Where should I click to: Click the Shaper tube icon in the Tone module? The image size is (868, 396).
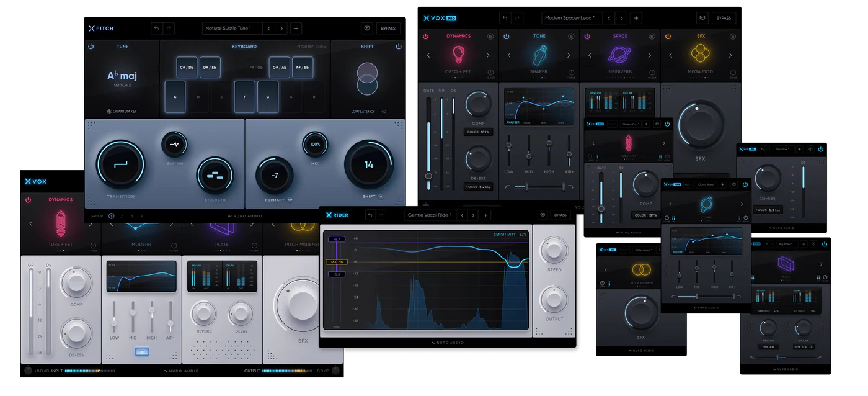pos(539,56)
